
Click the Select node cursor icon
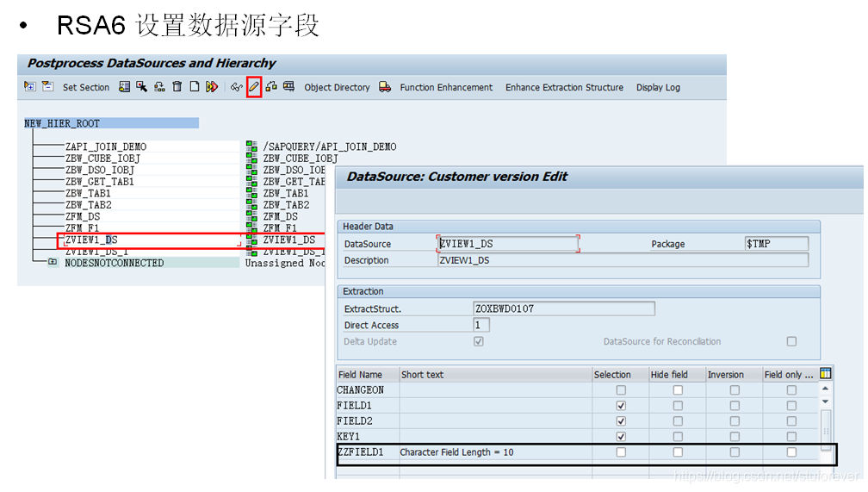click(x=142, y=87)
